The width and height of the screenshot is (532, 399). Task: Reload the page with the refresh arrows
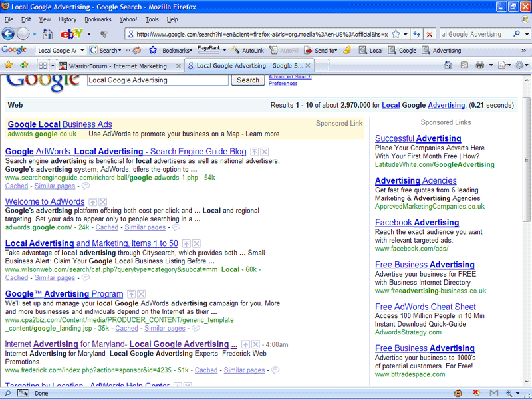pyautogui.click(x=417, y=34)
